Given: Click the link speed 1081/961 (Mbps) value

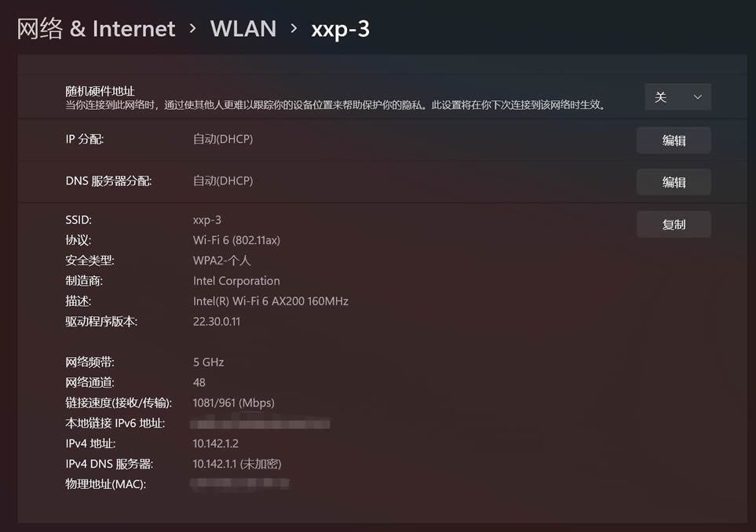Looking at the screenshot, I should 233,403.
